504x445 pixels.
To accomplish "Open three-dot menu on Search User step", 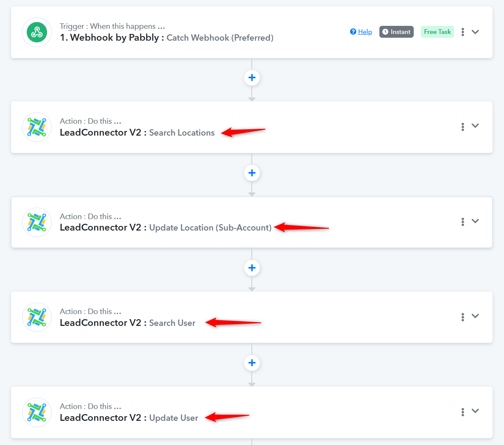I will tap(463, 317).
